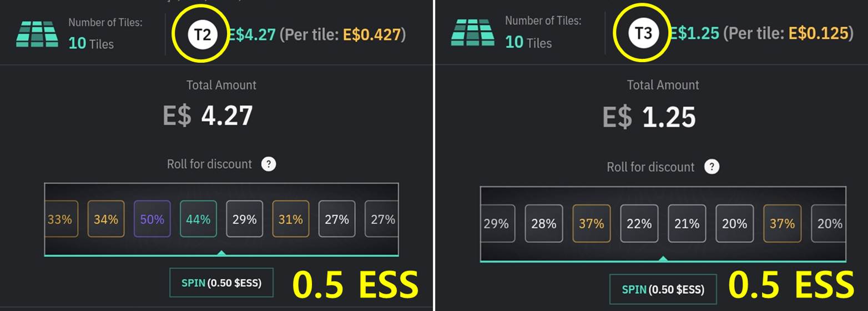Select the green 44% discount tile

pos(198,219)
